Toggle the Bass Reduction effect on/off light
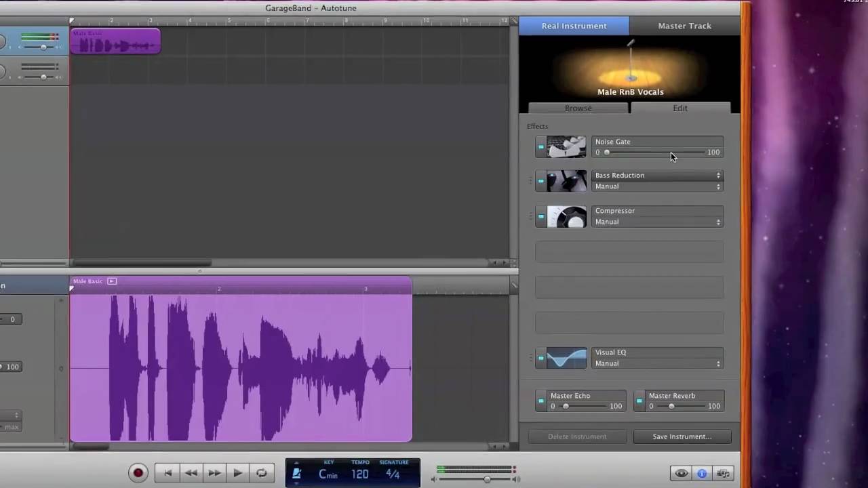Image resolution: width=868 pixels, height=488 pixels. click(x=541, y=181)
